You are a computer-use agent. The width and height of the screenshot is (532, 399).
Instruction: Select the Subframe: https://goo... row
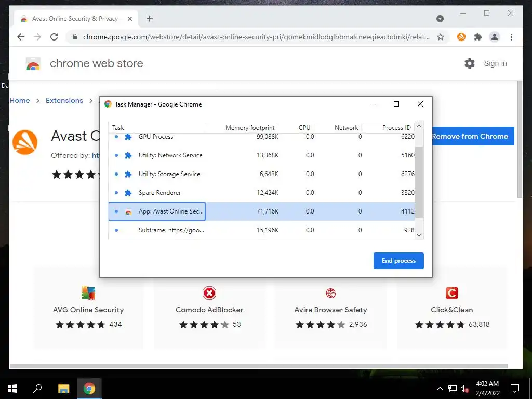click(262, 230)
